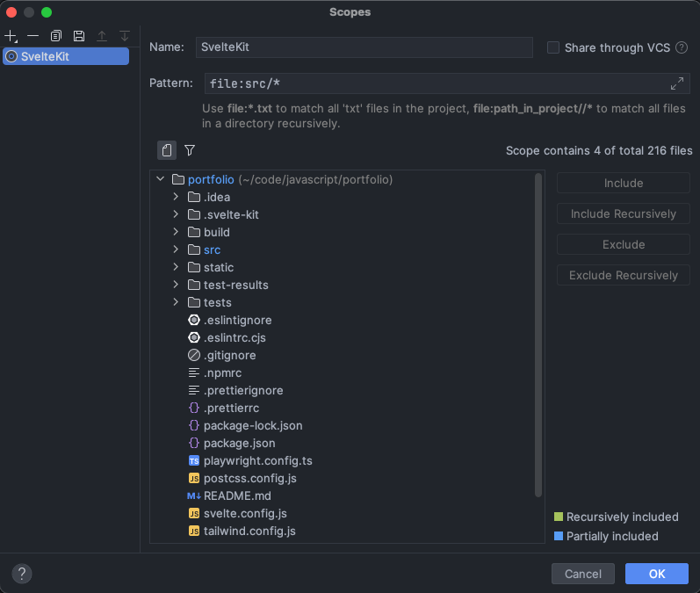Screen dimensions: 700x593
Task: Select the portfolio root folder icon
Action: (178, 179)
